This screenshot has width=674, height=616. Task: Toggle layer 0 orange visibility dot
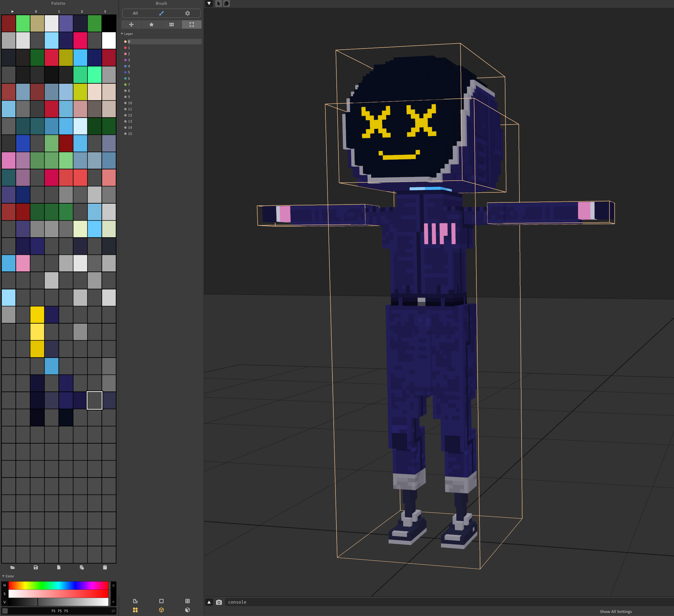click(x=125, y=42)
